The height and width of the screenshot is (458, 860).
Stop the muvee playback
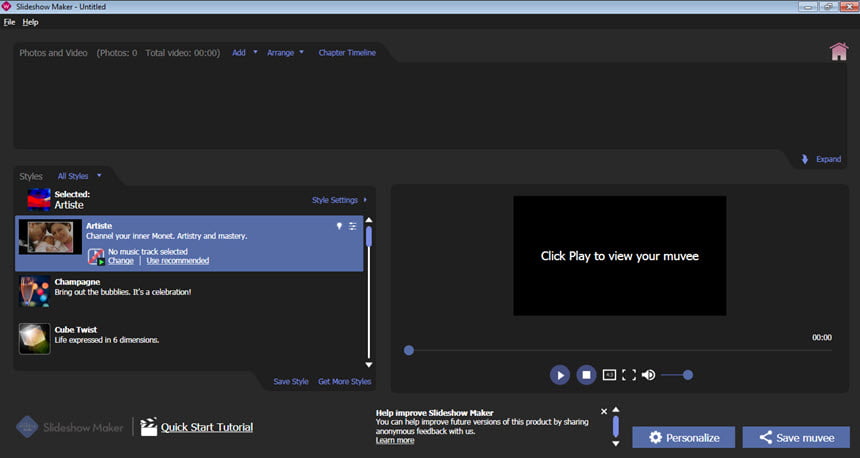(586, 375)
